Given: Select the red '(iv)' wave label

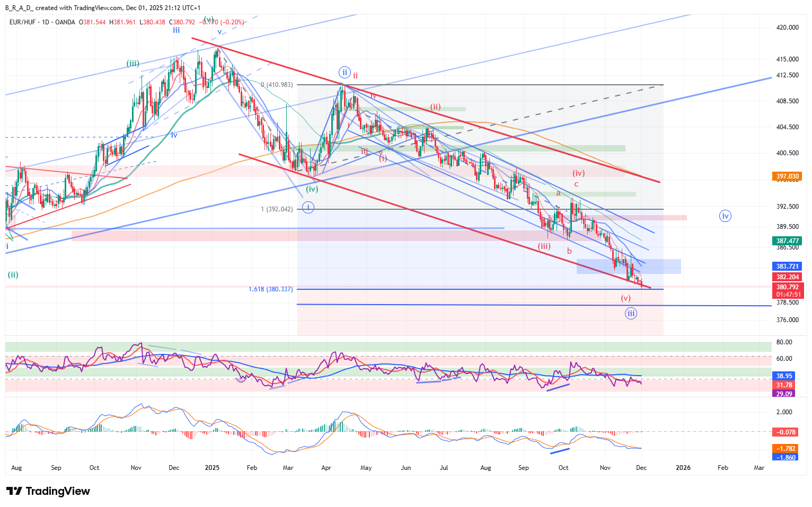Looking at the screenshot, I should (578, 173).
